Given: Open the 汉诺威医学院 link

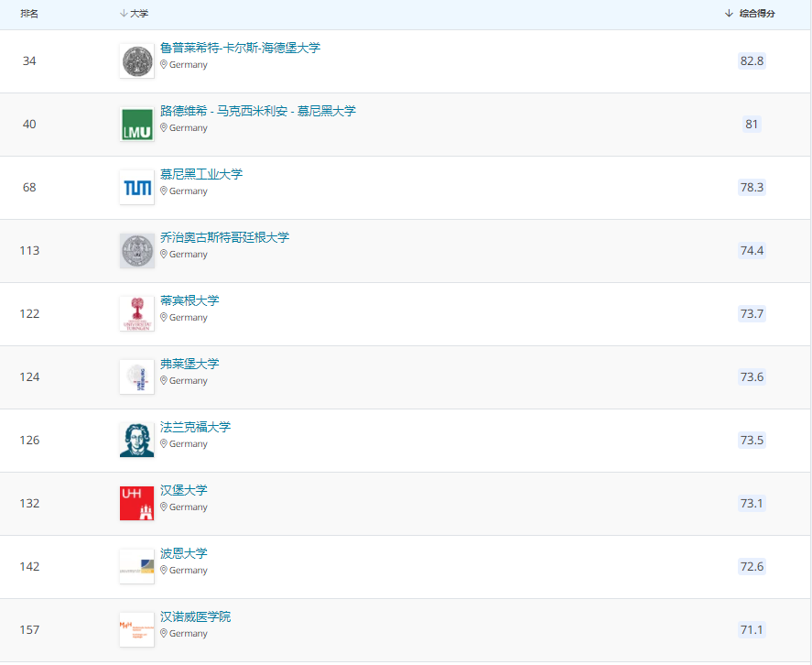Looking at the screenshot, I should pos(195,616).
